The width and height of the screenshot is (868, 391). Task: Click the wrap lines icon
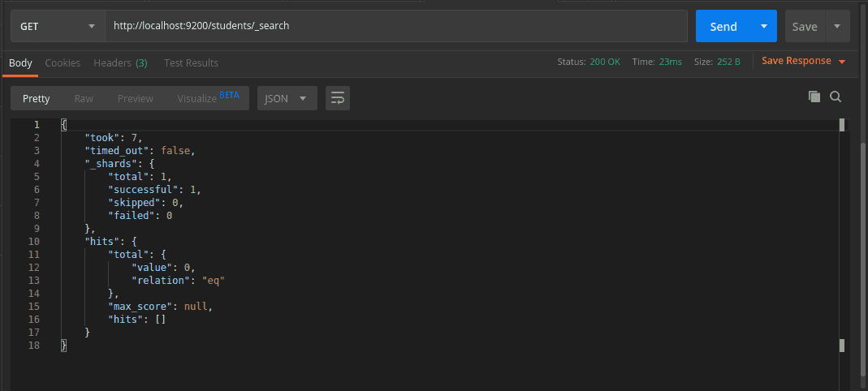coord(338,98)
